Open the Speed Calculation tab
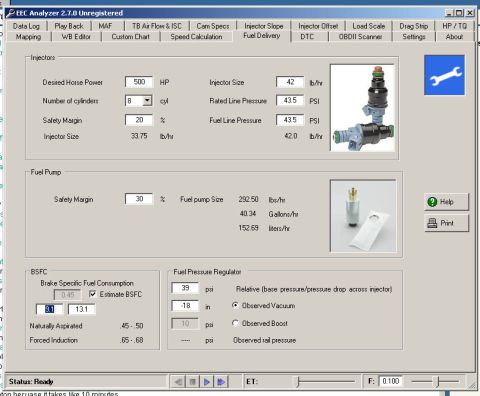The width and height of the screenshot is (480, 396). click(x=196, y=37)
